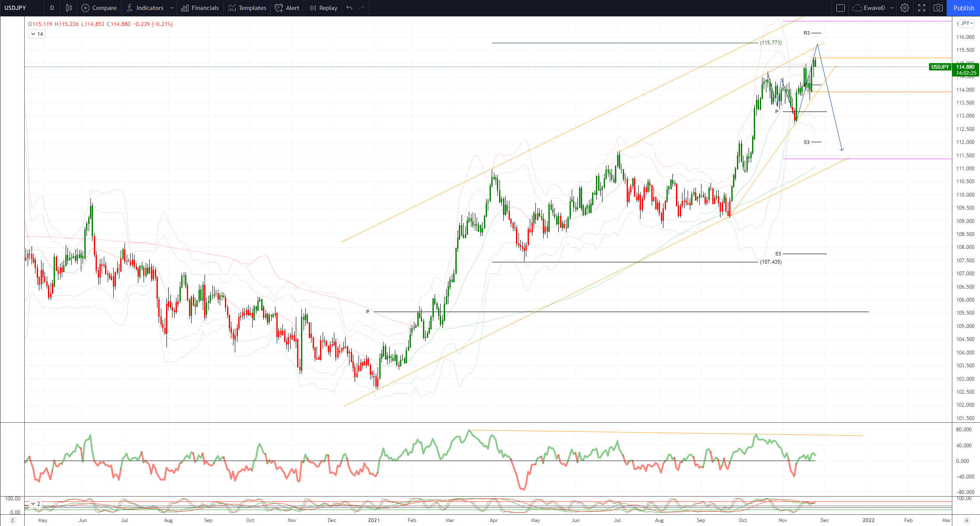This screenshot has width=980, height=526.
Task: Click the 101.500 price scale label
Action: click(x=965, y=418)
